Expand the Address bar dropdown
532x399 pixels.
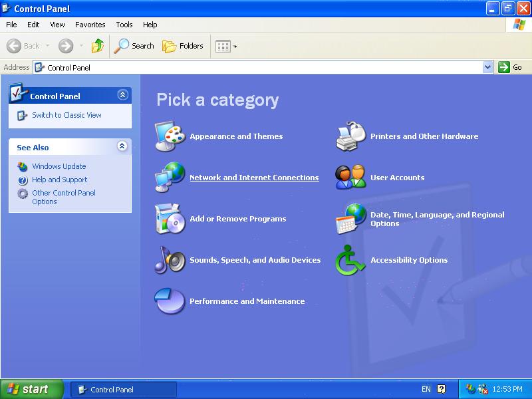[x=487, y=67]
